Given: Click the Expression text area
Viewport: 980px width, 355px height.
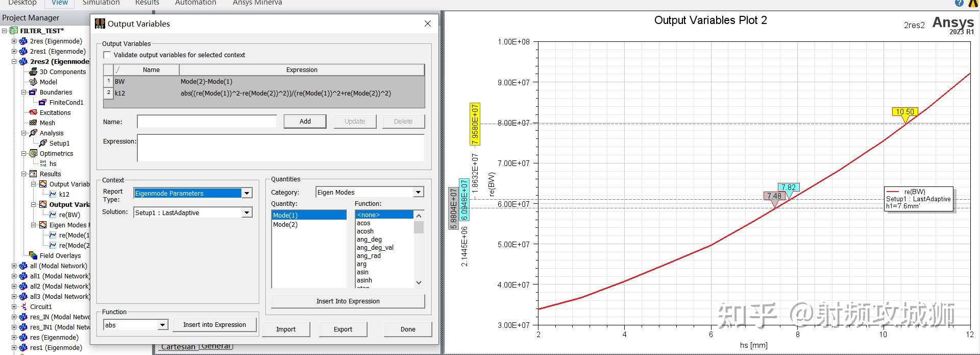Looking at the screenshot, I should click(281, 148).
